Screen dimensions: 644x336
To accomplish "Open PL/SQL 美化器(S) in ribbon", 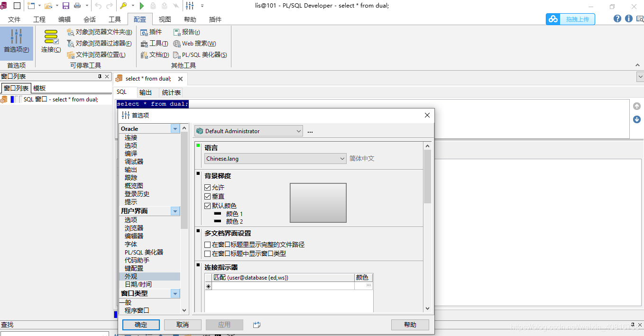I will (200, 54).
